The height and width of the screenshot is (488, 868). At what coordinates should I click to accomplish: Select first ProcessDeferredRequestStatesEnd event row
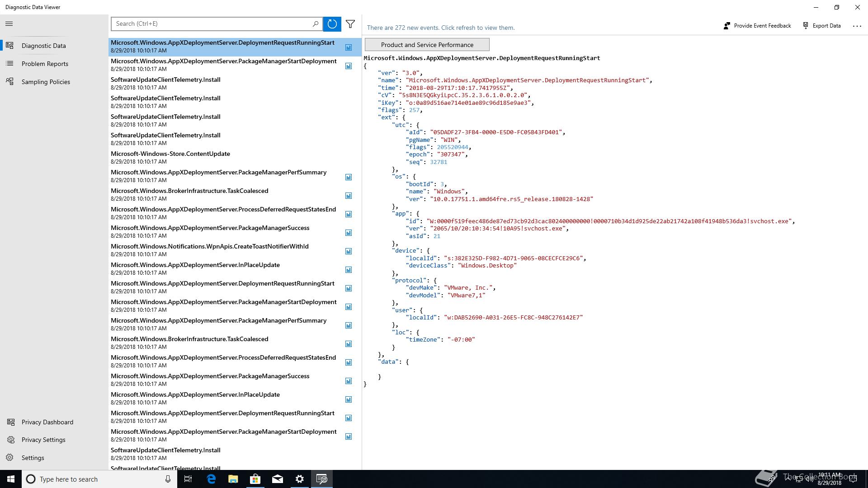pyautogui.click(x=235, y=213)
